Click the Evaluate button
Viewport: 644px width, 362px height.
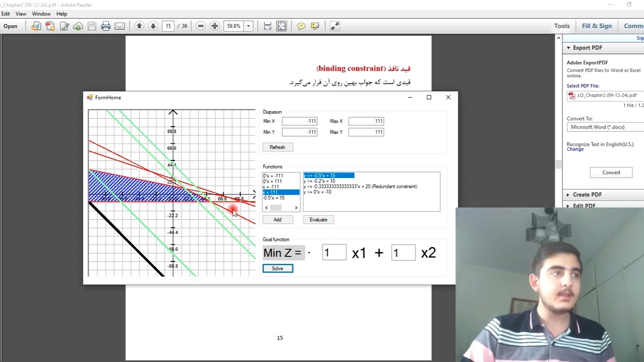coord(318,220)
